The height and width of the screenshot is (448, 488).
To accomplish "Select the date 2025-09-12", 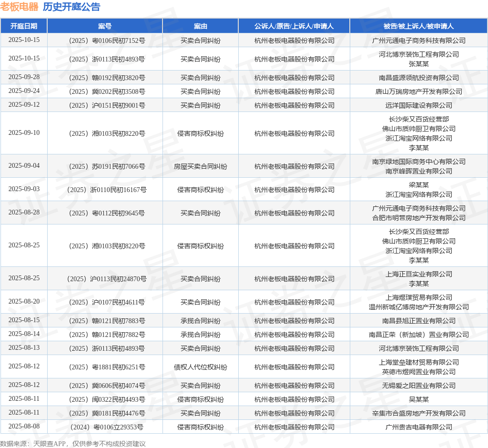I will 24,104.
